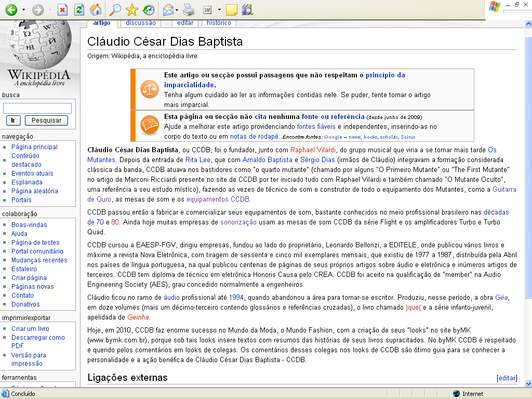The width and height of the screenshot is (532, 399).
Task: Select the editar tab
Action: 185,23
